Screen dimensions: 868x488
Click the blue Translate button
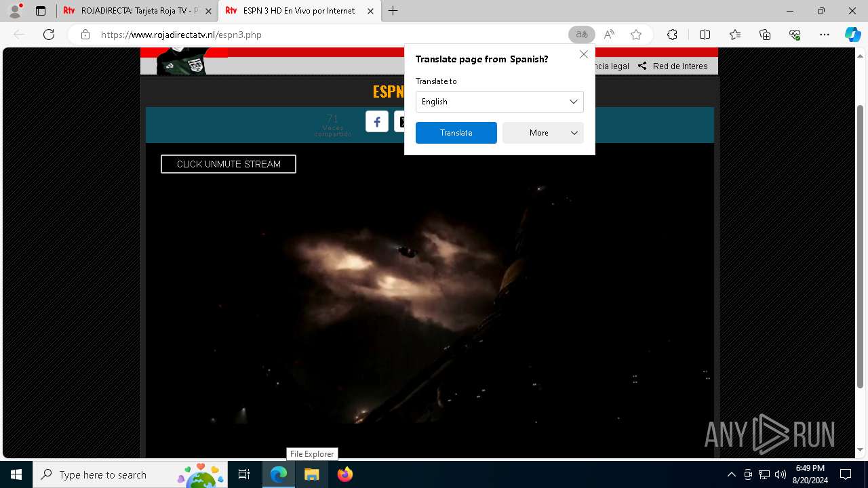[x=456, y=133]
